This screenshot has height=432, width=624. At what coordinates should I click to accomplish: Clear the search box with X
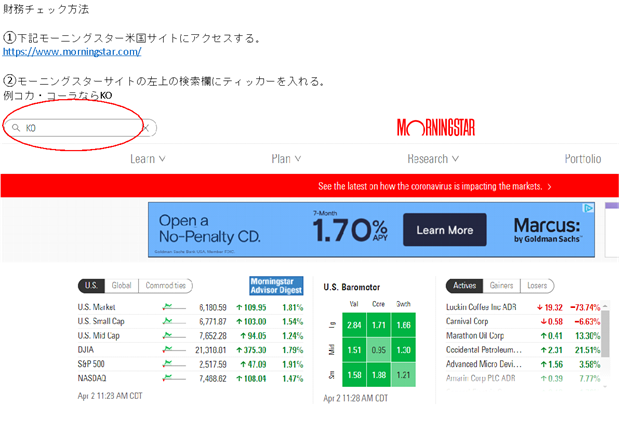tap(146, 128)
